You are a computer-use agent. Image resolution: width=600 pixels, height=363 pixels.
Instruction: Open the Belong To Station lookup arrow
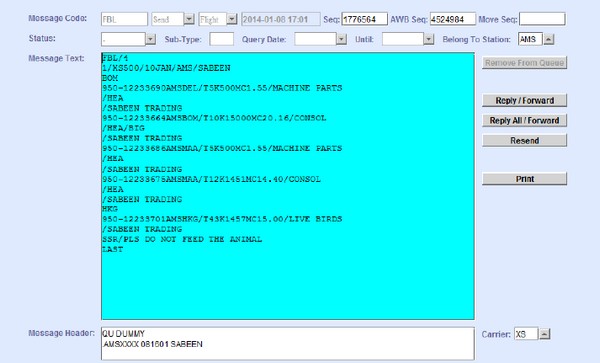coord(549,39)
